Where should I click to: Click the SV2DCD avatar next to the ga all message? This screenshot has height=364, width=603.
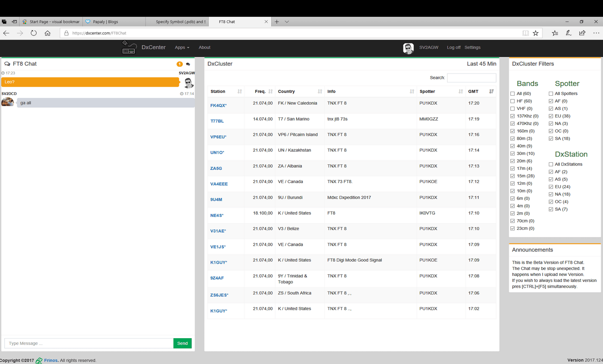(8, 102)
